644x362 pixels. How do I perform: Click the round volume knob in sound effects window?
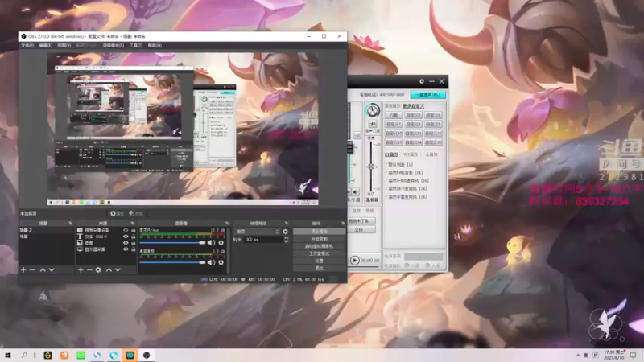tap(373, 110)
